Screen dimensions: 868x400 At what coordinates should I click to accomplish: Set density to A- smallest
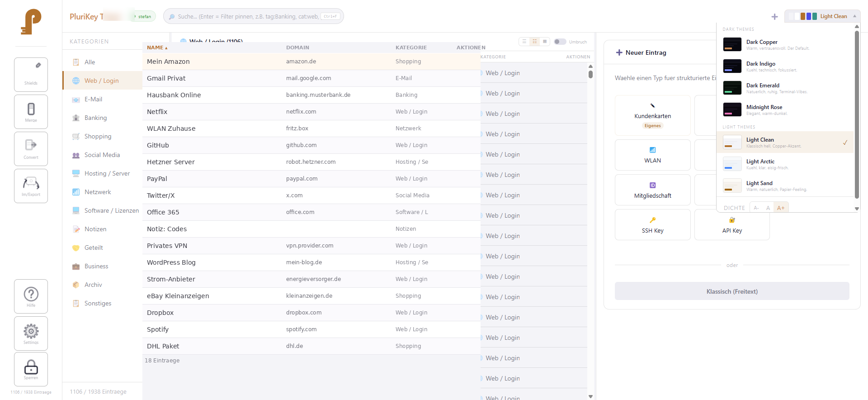[x=756, y=208]
